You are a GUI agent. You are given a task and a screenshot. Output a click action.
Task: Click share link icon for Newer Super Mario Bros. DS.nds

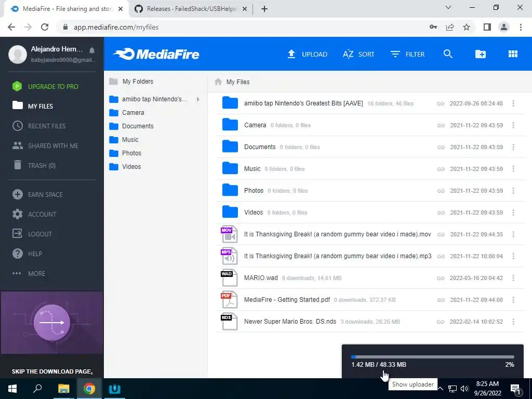tap(441, 322)
